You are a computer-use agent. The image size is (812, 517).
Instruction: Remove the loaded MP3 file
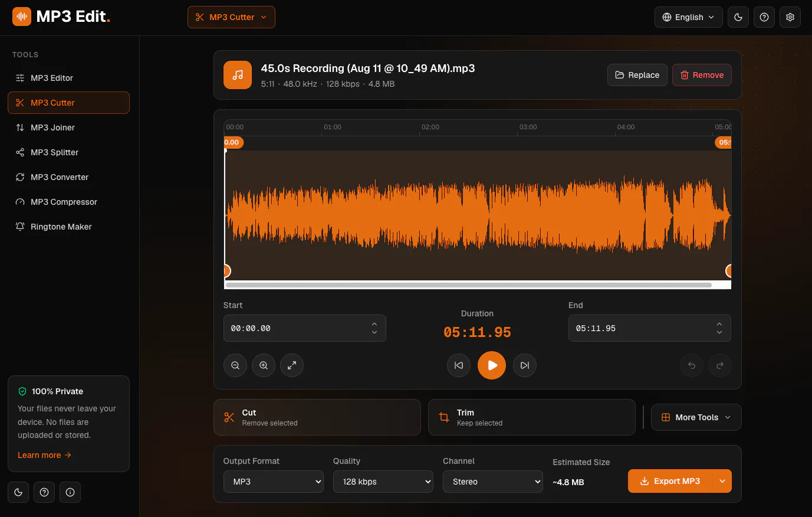point(702,75)
